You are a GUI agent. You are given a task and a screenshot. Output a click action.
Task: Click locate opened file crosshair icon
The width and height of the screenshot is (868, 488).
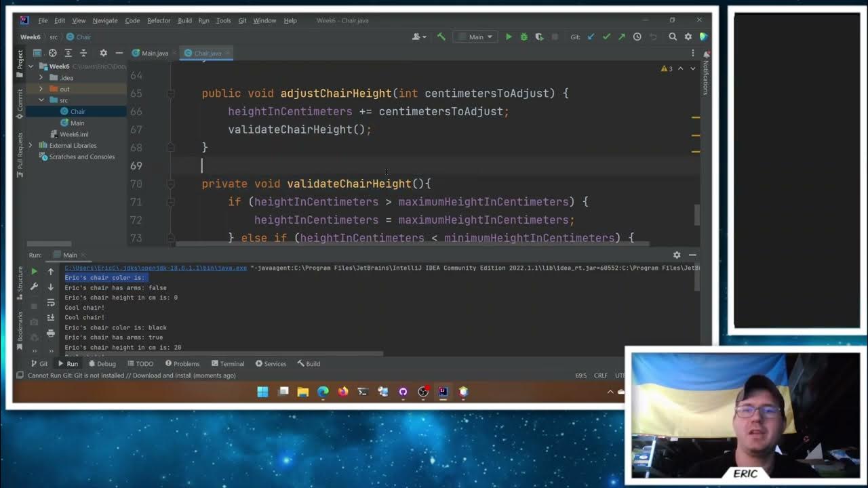pyautogui.click(x=52, y=53)
